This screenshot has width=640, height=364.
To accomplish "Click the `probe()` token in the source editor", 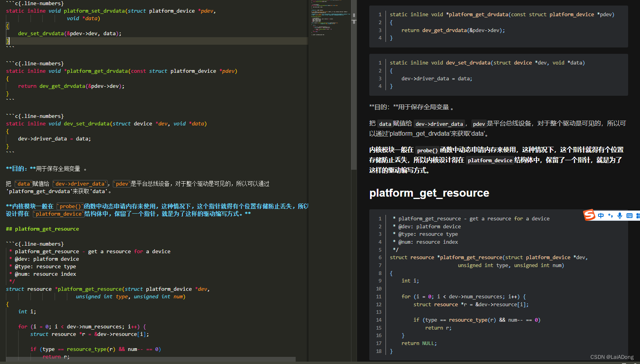I will tap(70, 207).
